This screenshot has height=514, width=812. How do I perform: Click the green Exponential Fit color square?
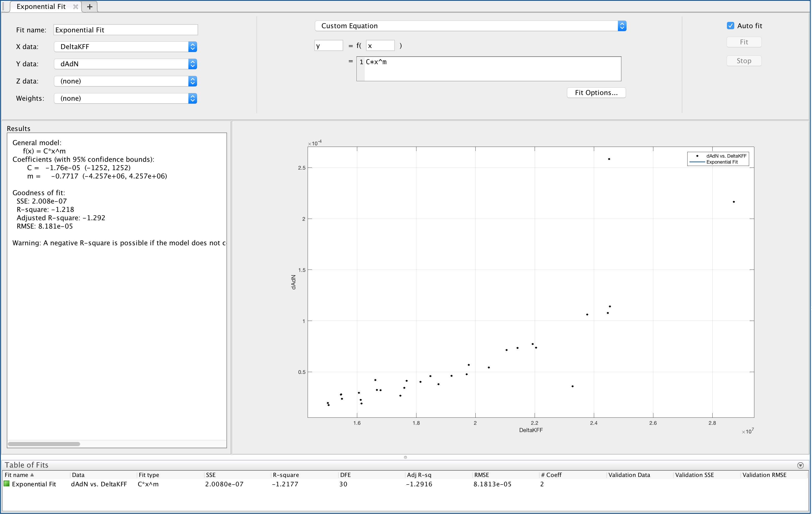click(x=7, y=484)
